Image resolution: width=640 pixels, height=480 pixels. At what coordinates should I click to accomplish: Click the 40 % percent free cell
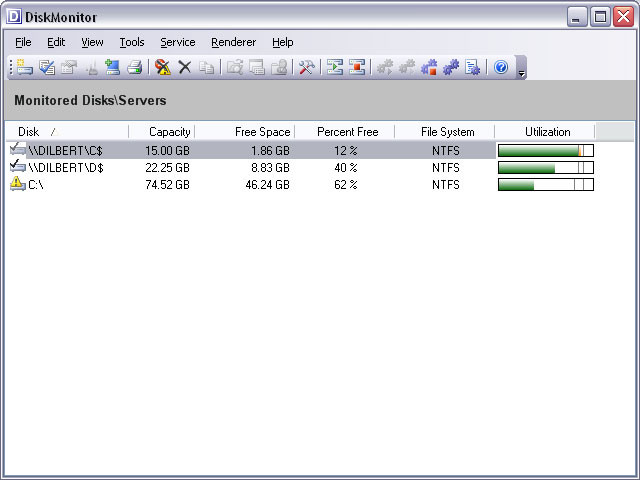(x=346, y=168)
